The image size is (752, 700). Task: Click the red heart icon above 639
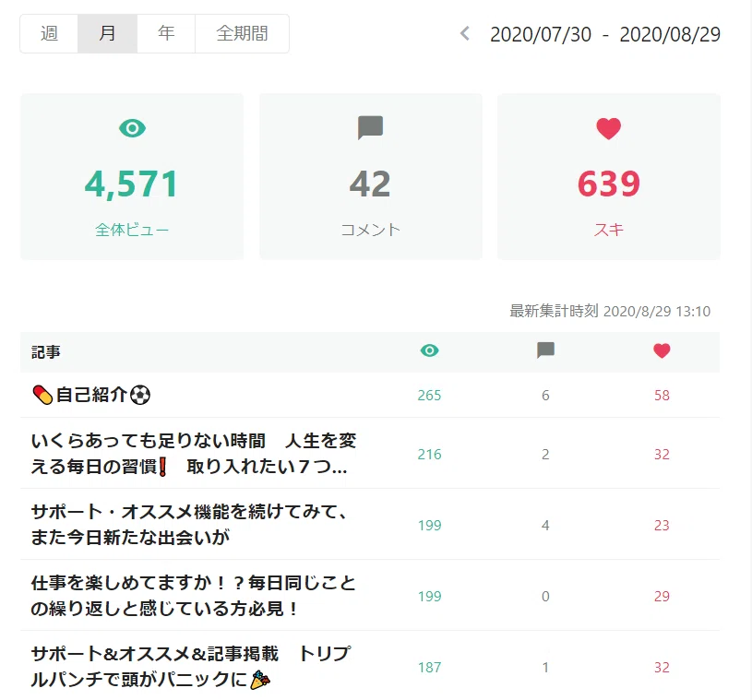click(x=609, y=128)
